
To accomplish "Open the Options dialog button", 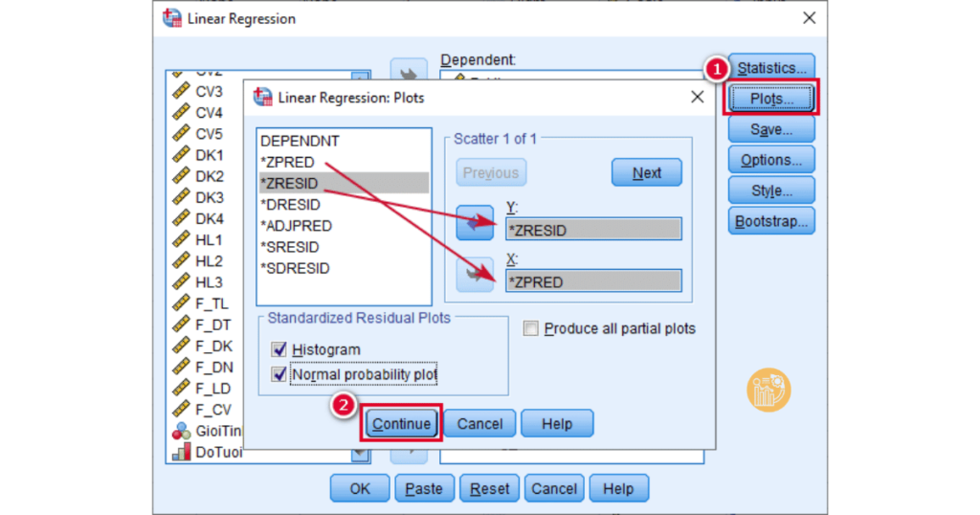I will pyautogui.click(x=771, y=160).
